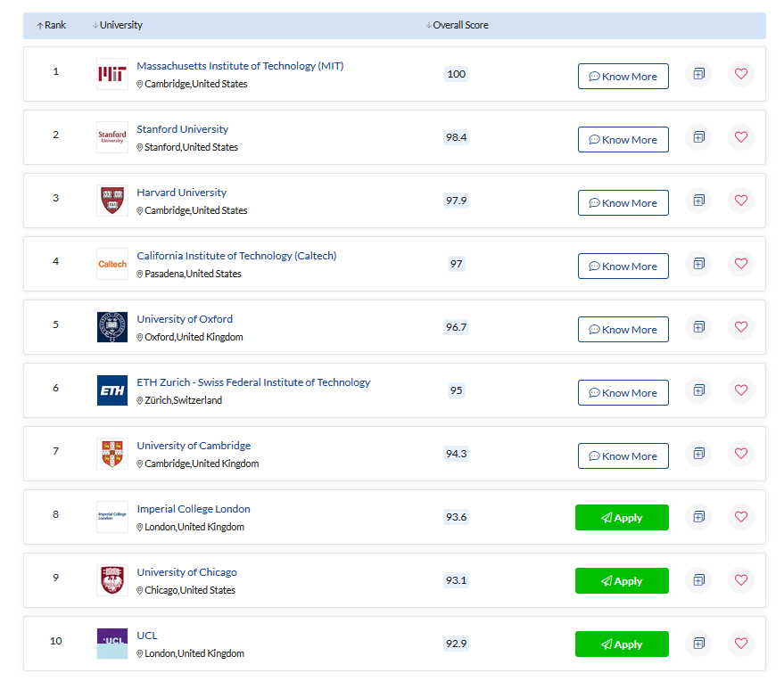Click the overall score 96.7
Screen dimensions: 784x681
456,327
